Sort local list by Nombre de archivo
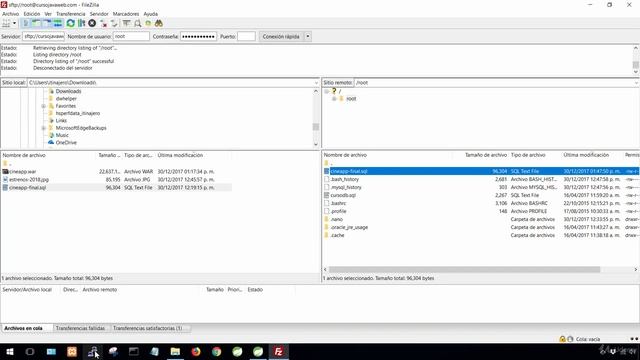 24,156
